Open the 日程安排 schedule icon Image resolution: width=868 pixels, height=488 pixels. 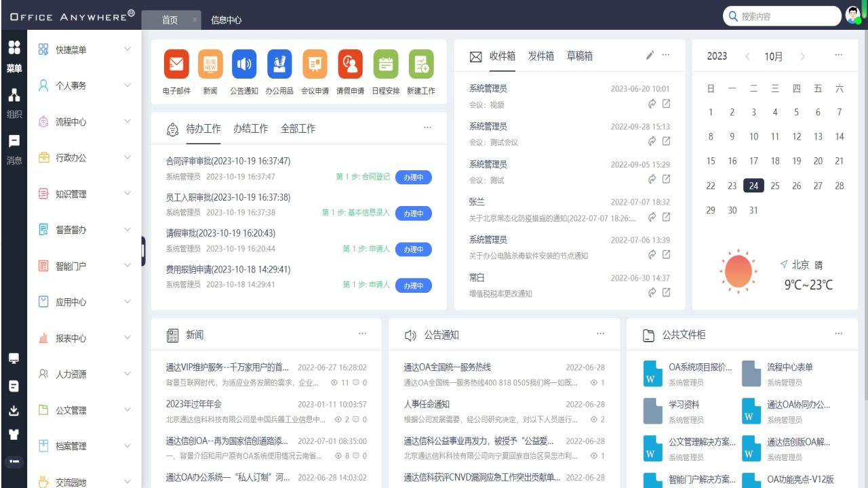(386, 64)
